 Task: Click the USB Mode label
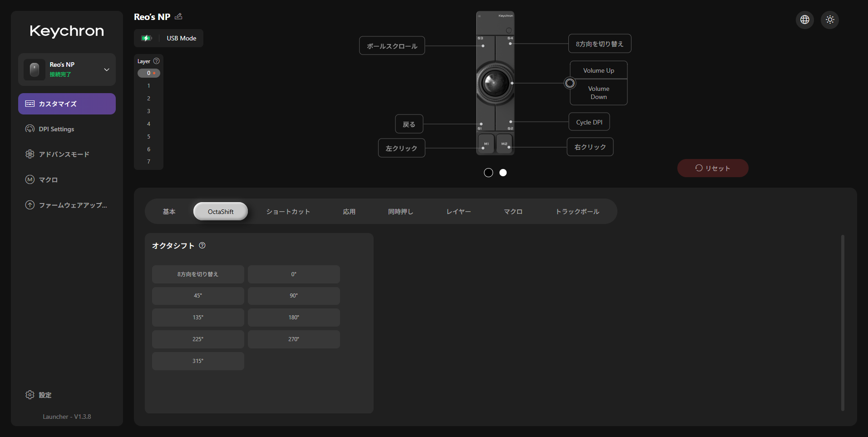pyautogui.click(x=182, y=38)
